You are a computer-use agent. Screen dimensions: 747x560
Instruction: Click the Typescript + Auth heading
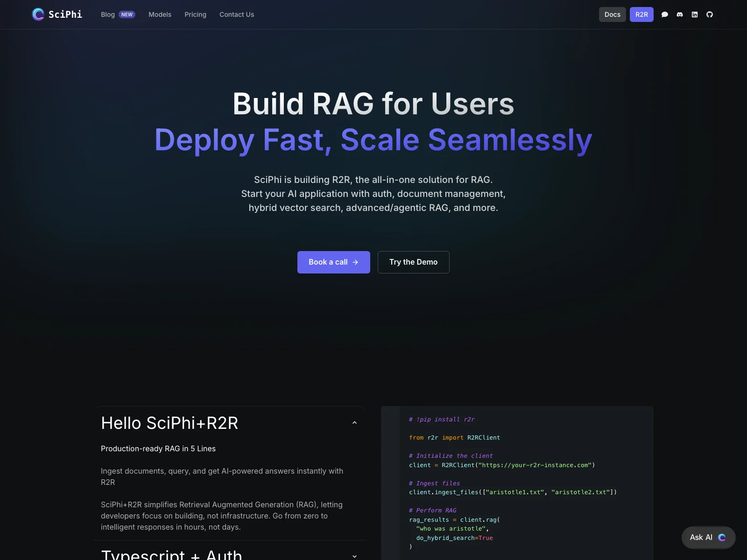171,555
